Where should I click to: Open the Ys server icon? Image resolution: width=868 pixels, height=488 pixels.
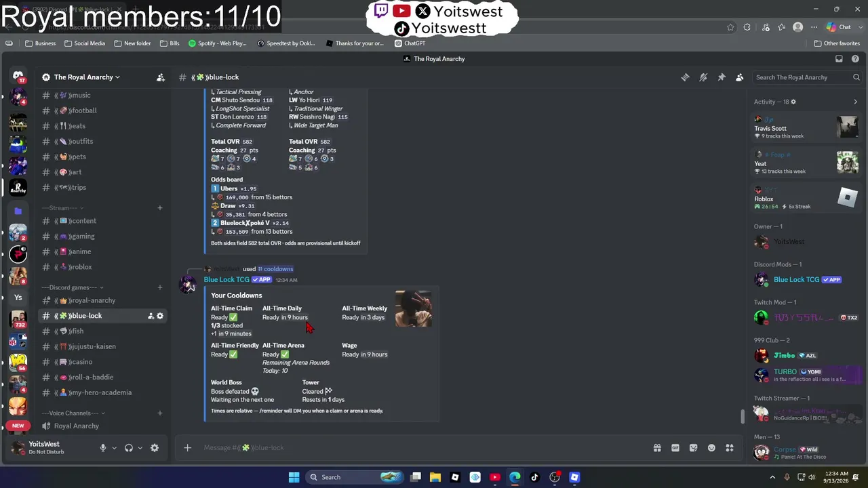coord(18,297)
